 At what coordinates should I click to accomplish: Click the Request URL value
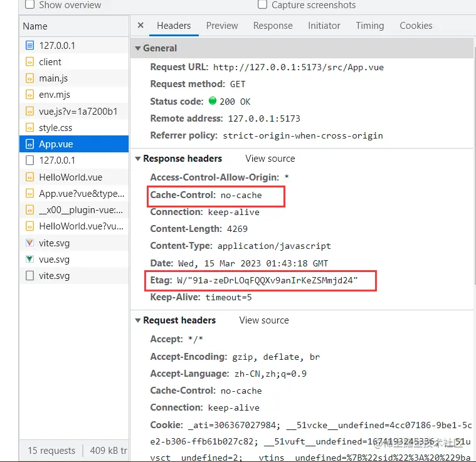click(x=298, y=67)
